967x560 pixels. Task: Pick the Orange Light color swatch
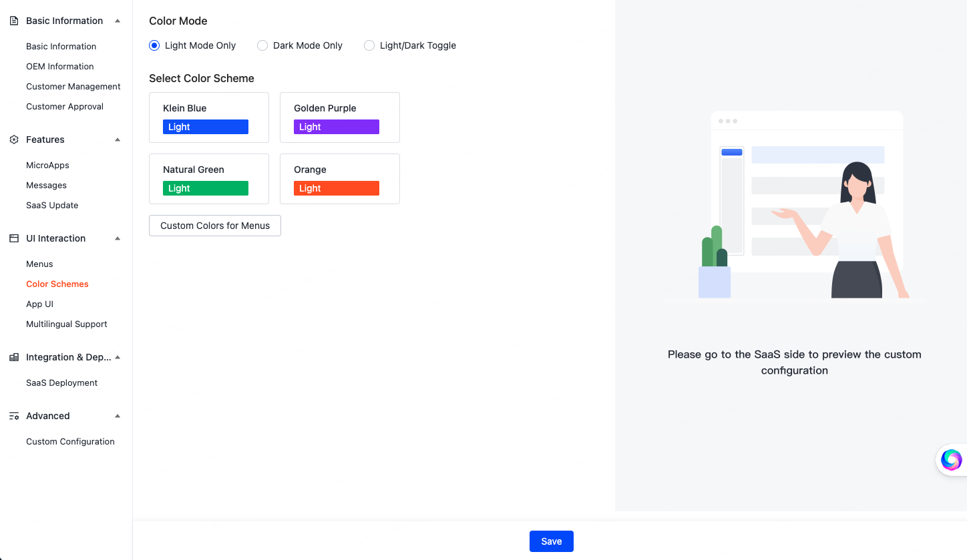[337, 188]
